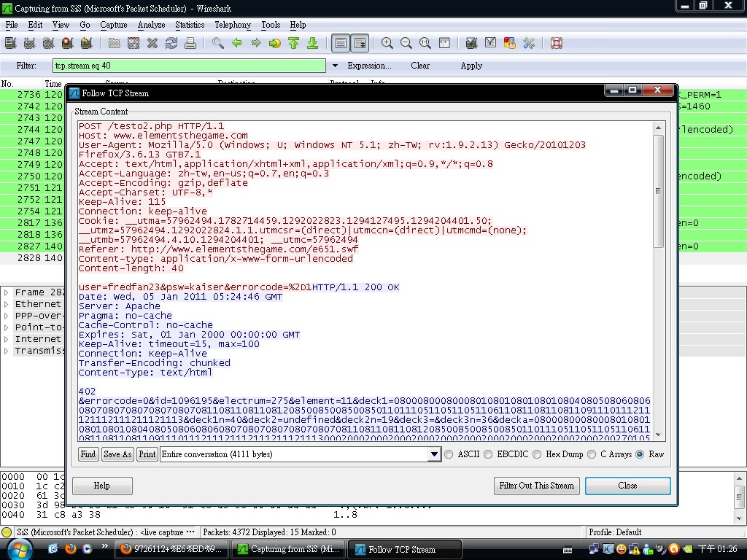Screen dimensions: 747x560
Task: Open capture options toolbar icon
Action: (29, 43)
